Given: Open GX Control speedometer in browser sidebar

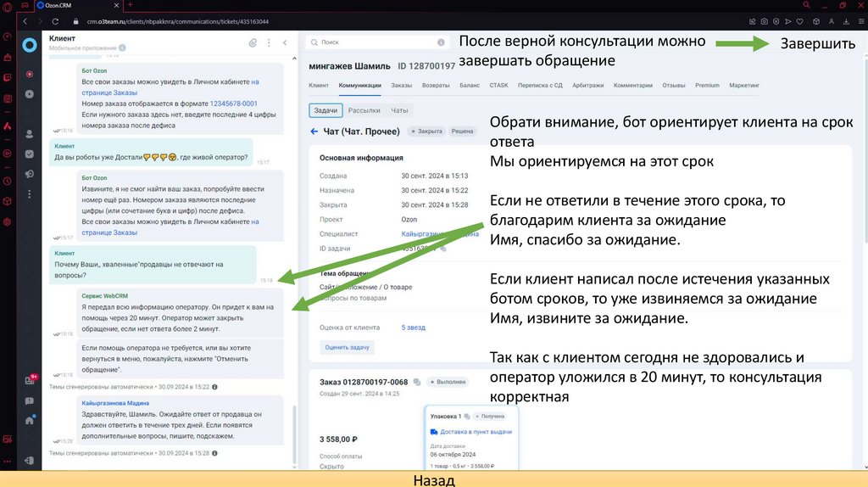Looking at the screenshot, I should (7, 36).
